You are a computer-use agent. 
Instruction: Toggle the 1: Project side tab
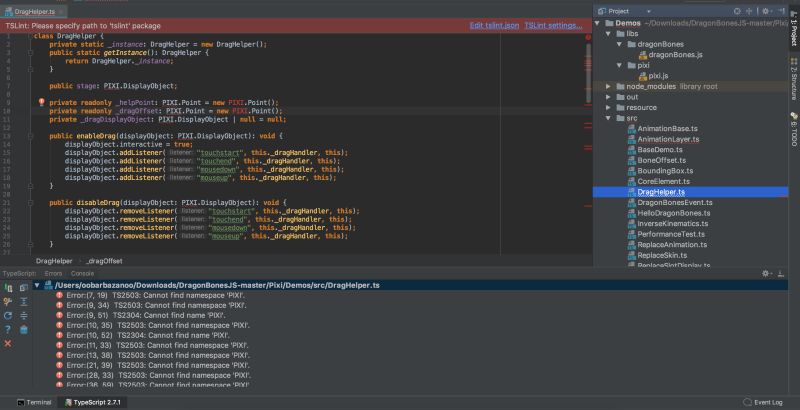pos(794,28)
